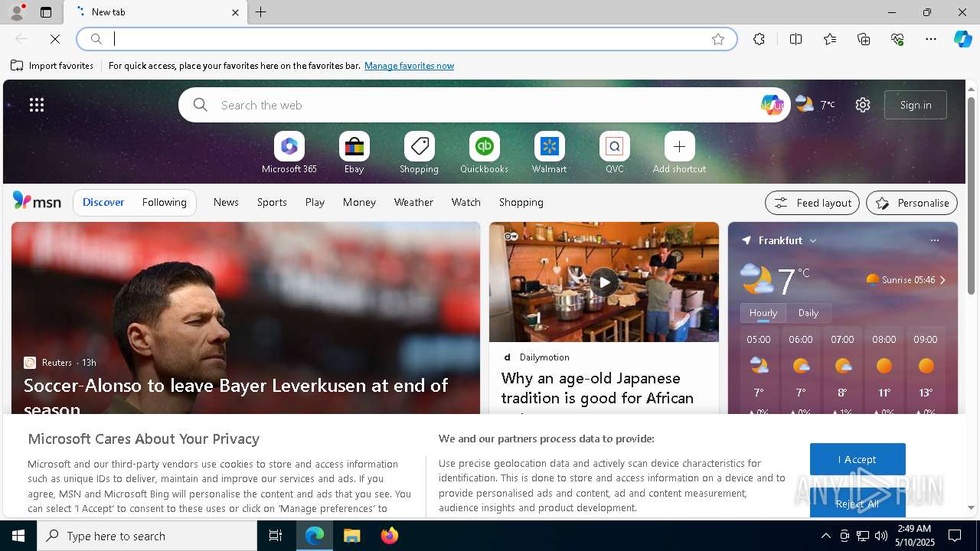
Task: Open the 7°C weather badge in header
Action: 815,105
